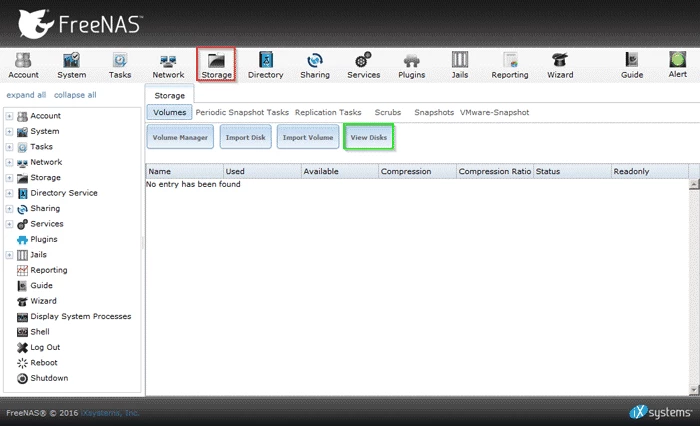Choose Log Out in the sidebar
The image size is (700, 426).
38,347
